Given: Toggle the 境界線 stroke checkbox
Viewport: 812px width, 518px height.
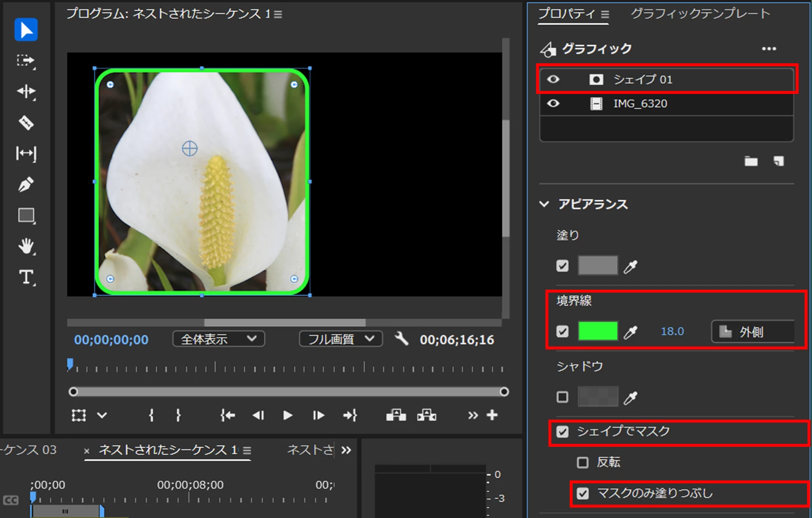Looking at the screenshot, I should click(x=562, y=331).
